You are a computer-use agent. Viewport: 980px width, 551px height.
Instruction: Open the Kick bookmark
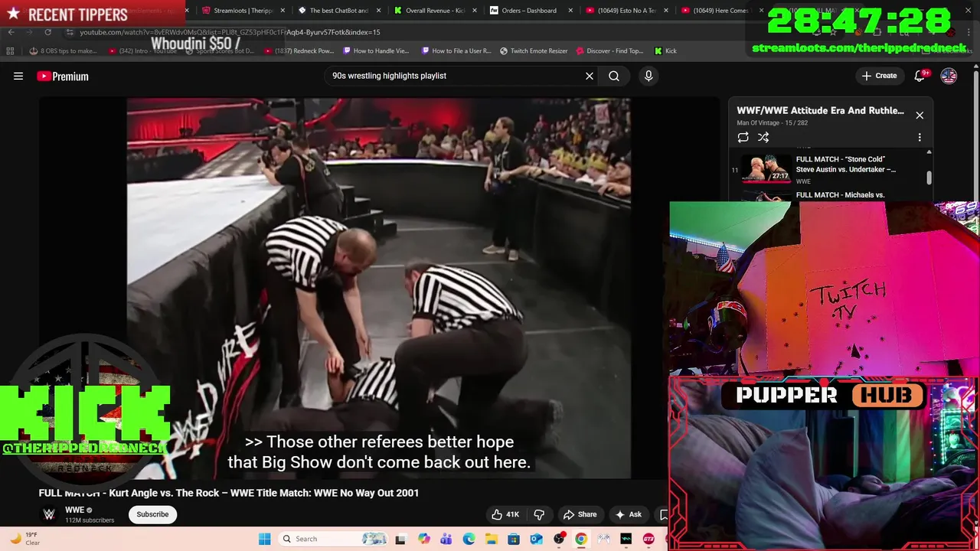(x=665, y=51)
